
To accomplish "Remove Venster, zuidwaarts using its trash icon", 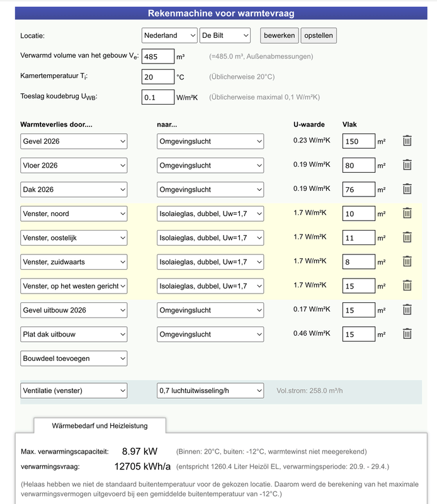I will tap(407, 261).
